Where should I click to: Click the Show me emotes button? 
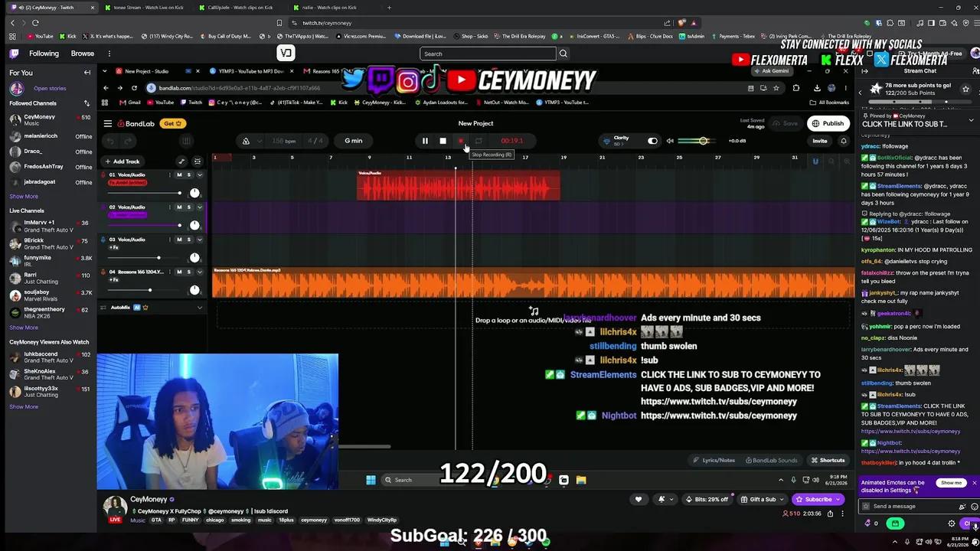951,483
